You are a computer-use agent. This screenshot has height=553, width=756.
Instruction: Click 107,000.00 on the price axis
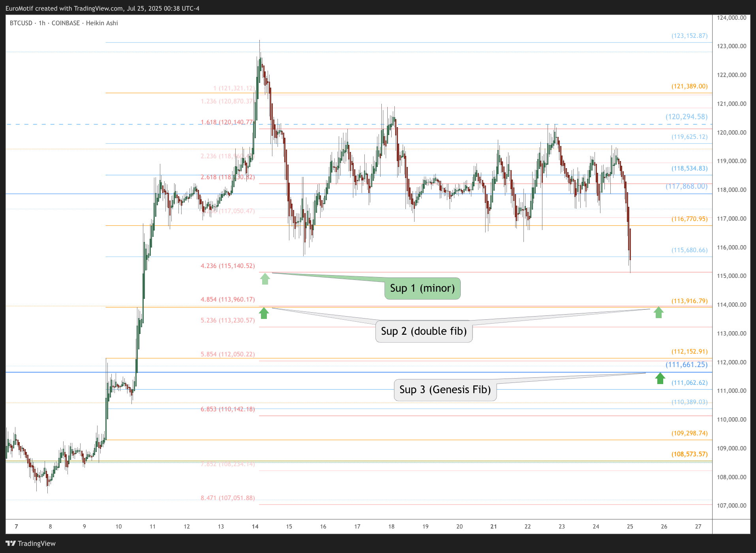point(732,506)
